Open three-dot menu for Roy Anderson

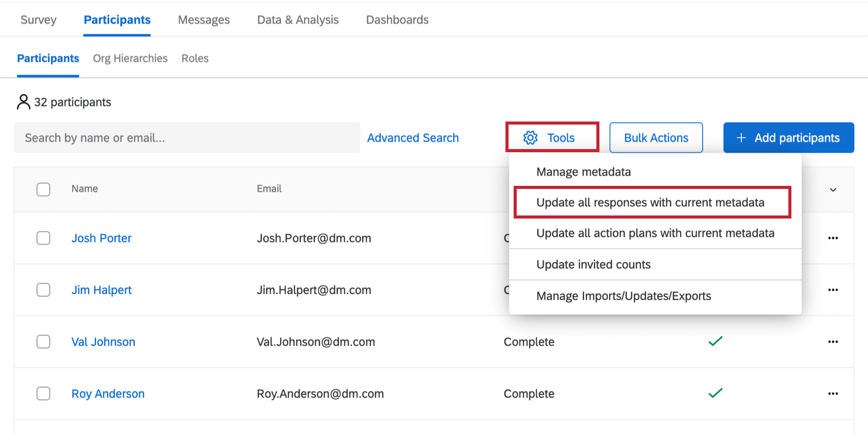coord(833,394)
